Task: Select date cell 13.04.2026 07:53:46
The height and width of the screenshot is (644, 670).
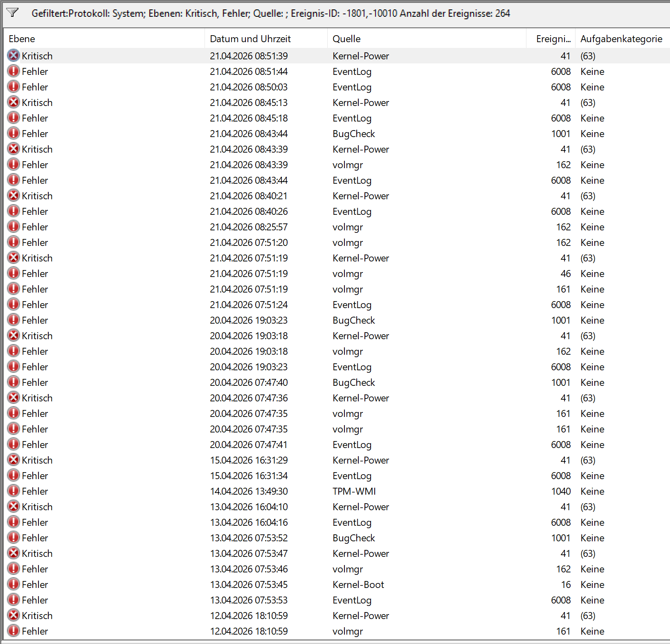Action: (249, 569)
